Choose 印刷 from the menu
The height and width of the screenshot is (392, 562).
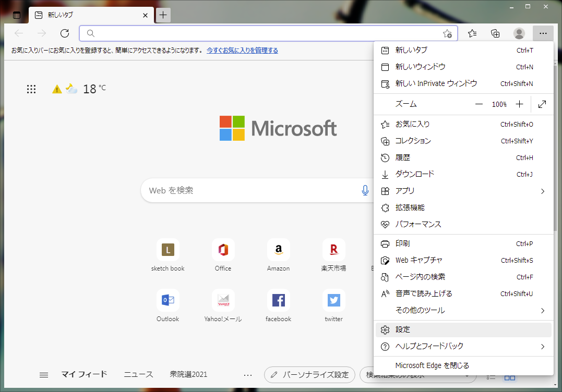click(463, 244)
